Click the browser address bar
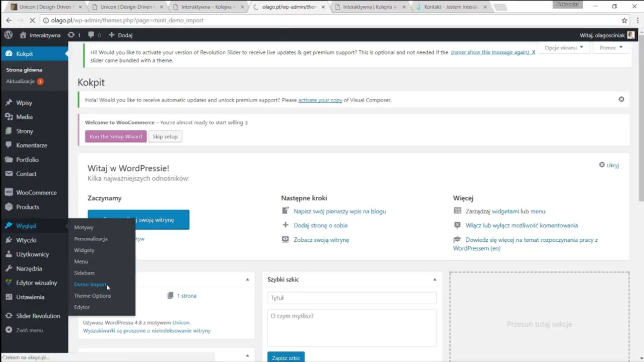644x362 pixels. [x=329, y=20]
